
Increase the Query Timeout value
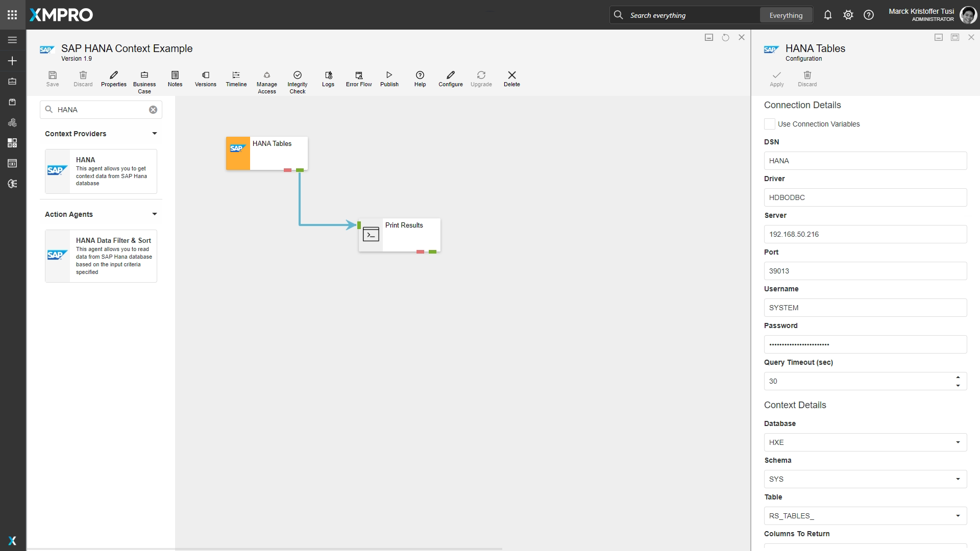pos(958,378)
